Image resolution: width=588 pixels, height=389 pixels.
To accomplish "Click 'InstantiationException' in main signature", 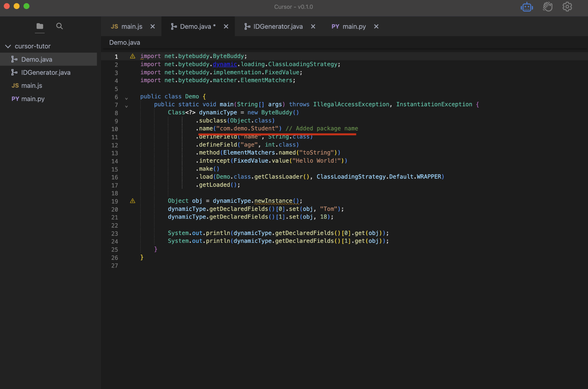I will (x=434, y=104).
